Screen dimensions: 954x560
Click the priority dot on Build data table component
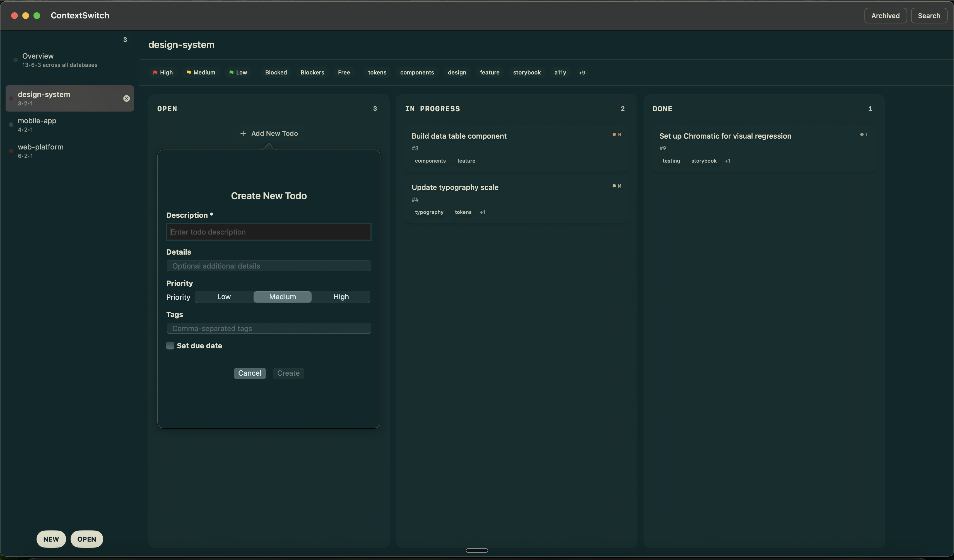(x=613, y=134)
